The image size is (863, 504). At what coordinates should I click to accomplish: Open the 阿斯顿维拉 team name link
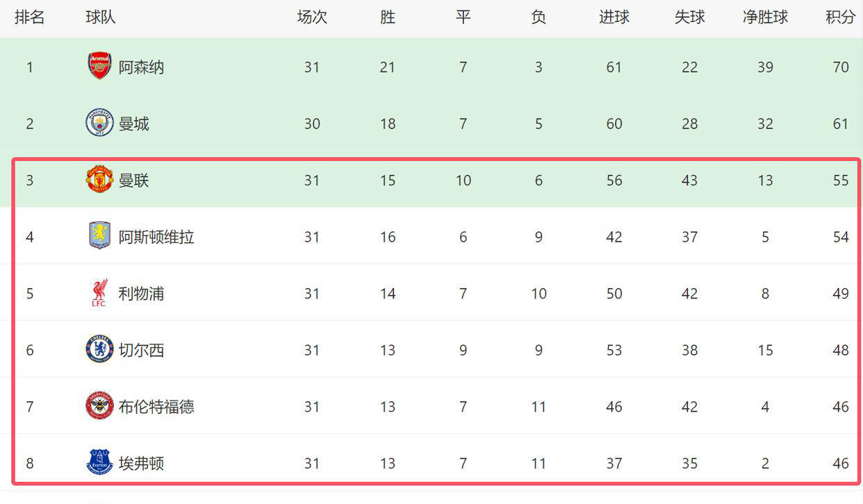point(156,237)
